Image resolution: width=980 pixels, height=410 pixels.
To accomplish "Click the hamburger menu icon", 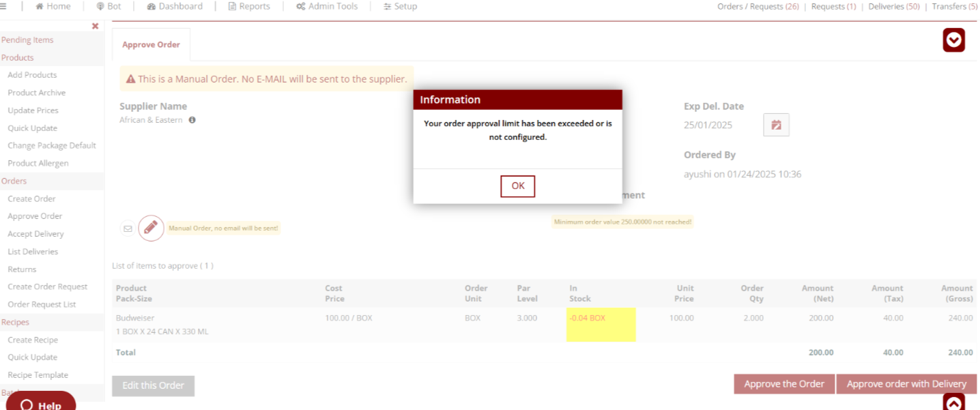I will 3,6.
